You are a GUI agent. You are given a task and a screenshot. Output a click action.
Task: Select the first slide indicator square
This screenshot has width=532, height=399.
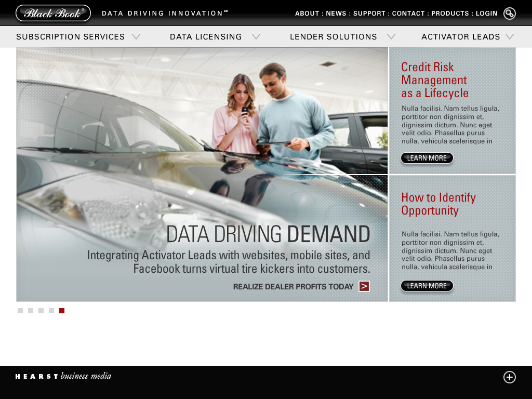tap(20, 311)
